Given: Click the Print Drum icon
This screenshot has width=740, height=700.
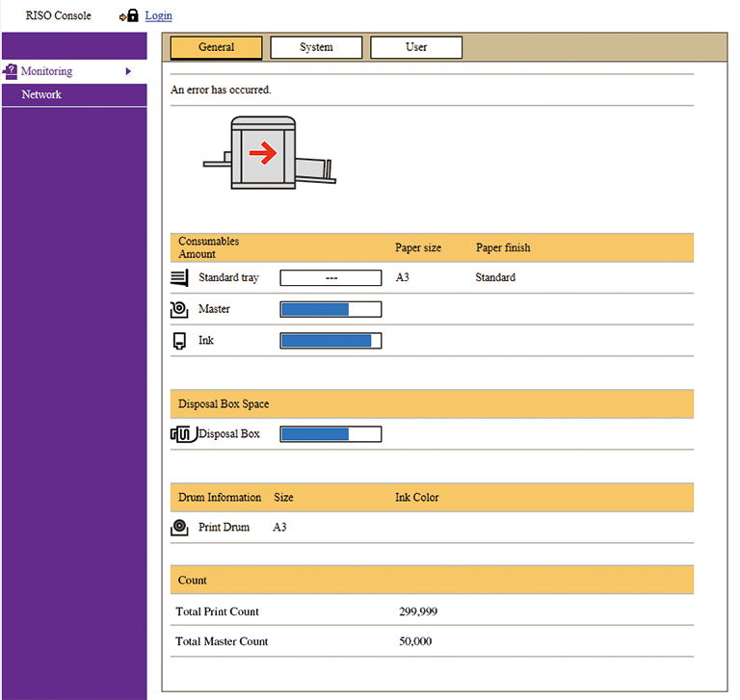Looking at the screenshot, I should point(179,528).
